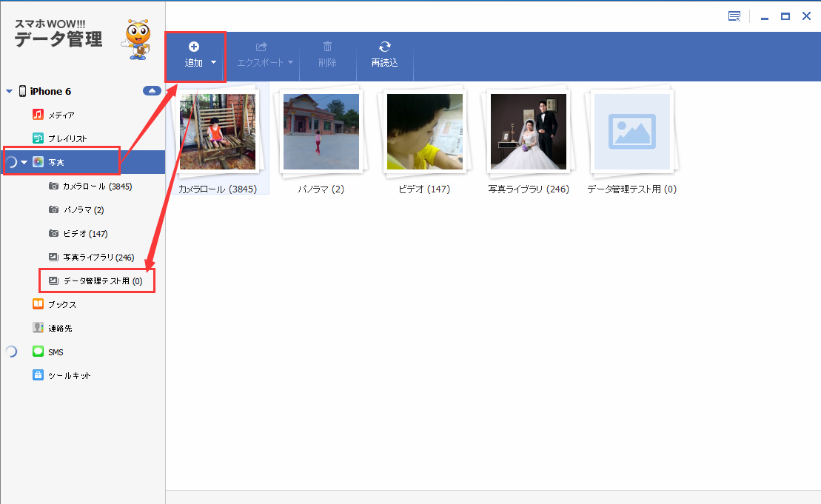Select 連絡先 contacts icon
Screen dimensions: 821x504
(38, 327)
